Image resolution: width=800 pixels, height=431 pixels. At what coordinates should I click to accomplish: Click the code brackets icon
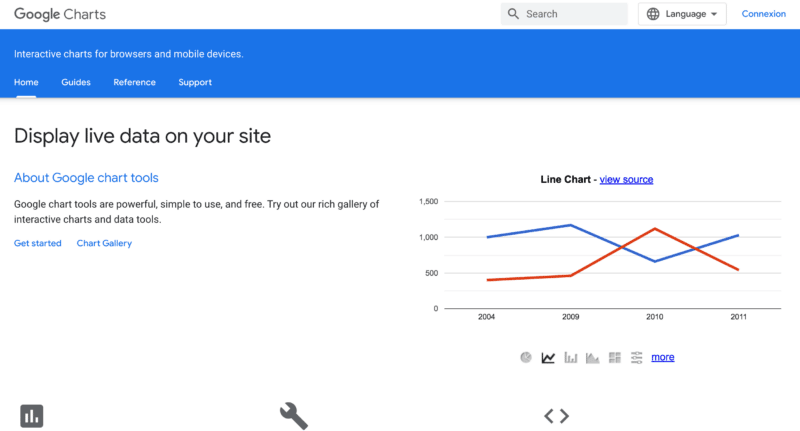556,415
